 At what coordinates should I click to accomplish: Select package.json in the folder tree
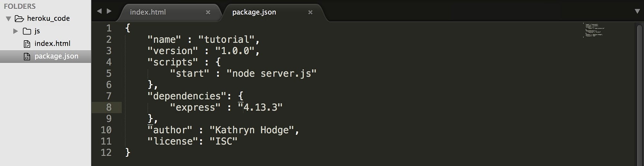(56, 56)
